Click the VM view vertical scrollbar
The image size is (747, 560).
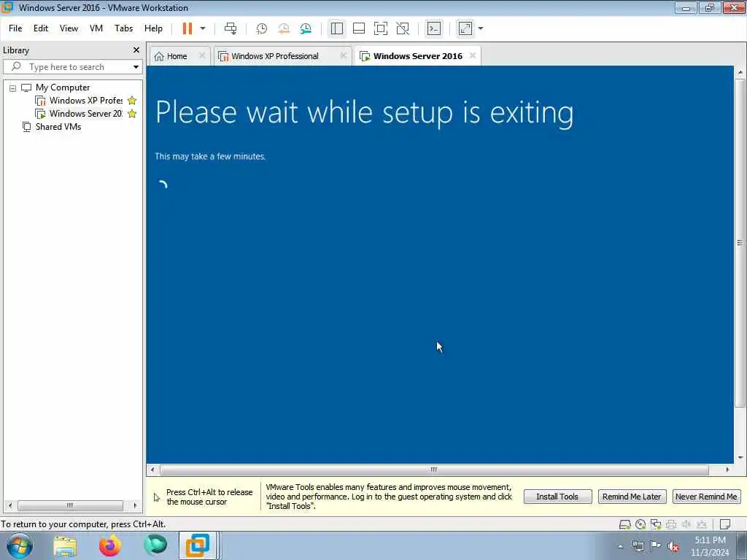[x=740, y=243]
